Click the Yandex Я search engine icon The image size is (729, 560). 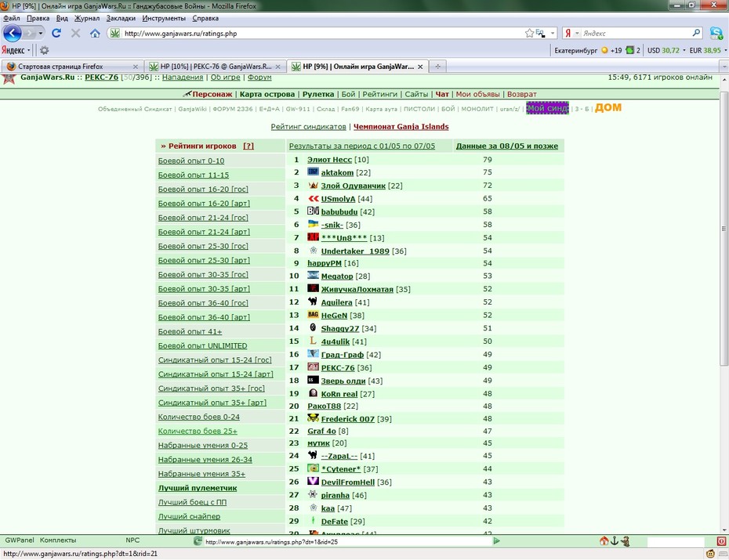(568, 34)
